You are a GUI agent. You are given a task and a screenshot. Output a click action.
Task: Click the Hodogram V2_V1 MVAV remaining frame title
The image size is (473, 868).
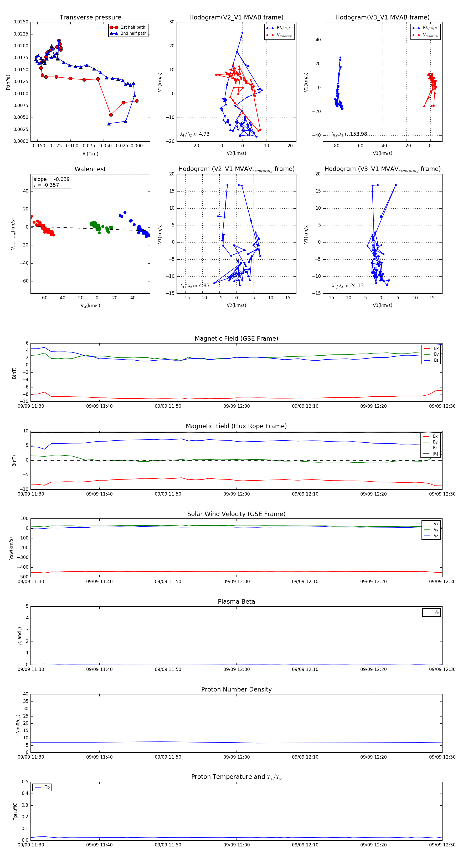pyautogui.click(x=236, y=169)
